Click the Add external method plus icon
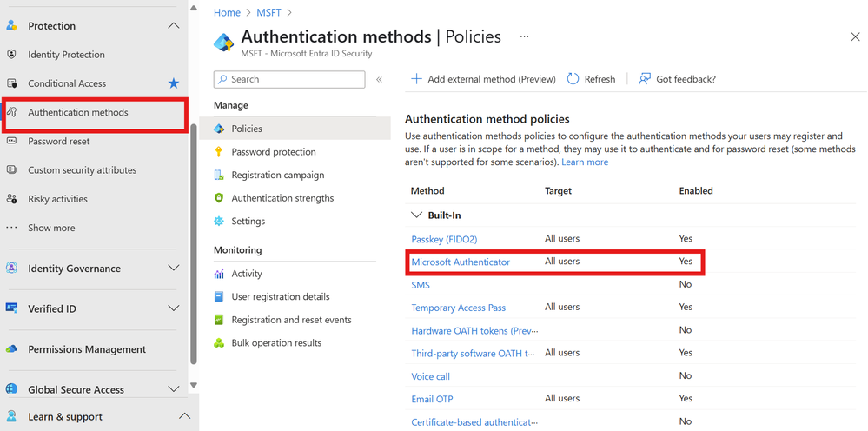 point(416,79)
